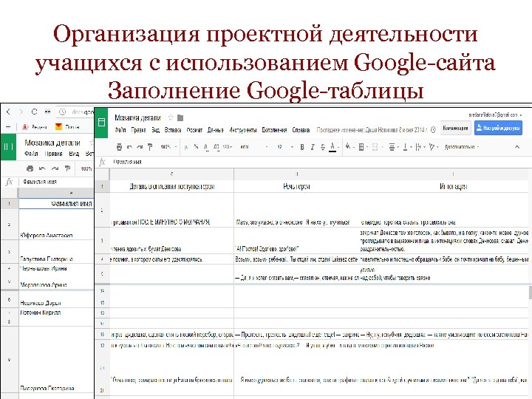Screen dimensions: 532x399
Task: Click redo in the back window toolbar
Action: (55, 168)
